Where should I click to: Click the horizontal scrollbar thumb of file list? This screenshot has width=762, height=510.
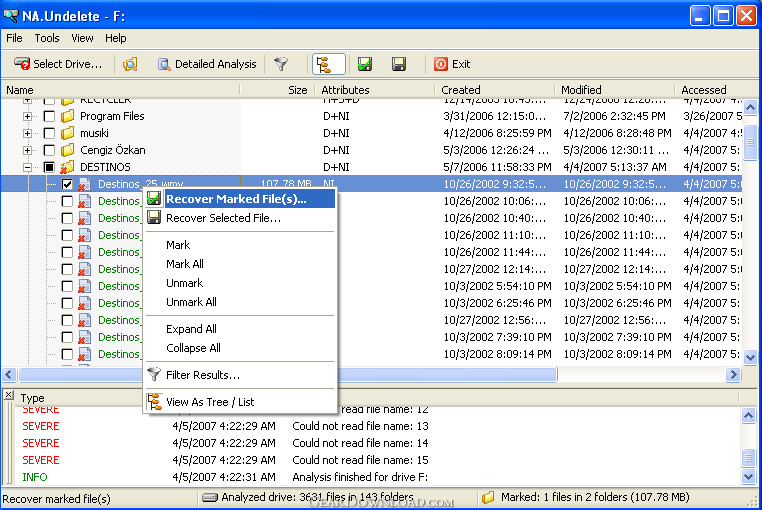point(288,374)
